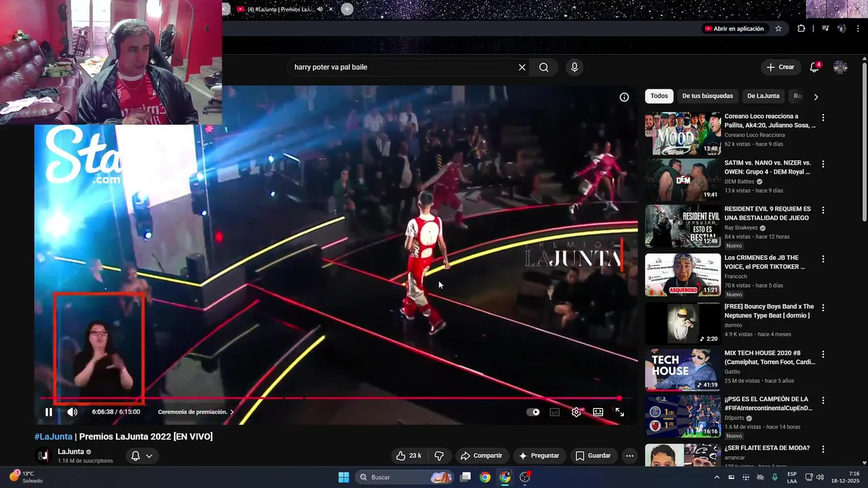
Task: Open the player settings gear
Action: pos(576,412)
